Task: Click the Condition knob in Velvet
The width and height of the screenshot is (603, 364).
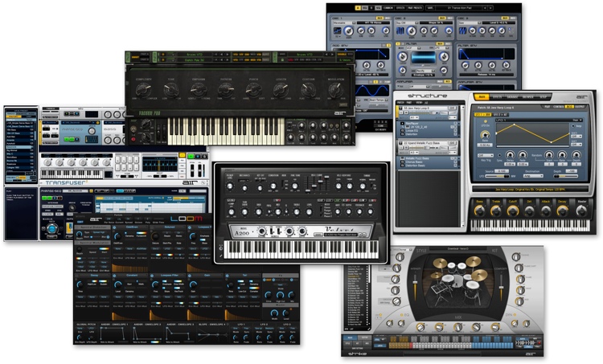Action: point(273,186)
